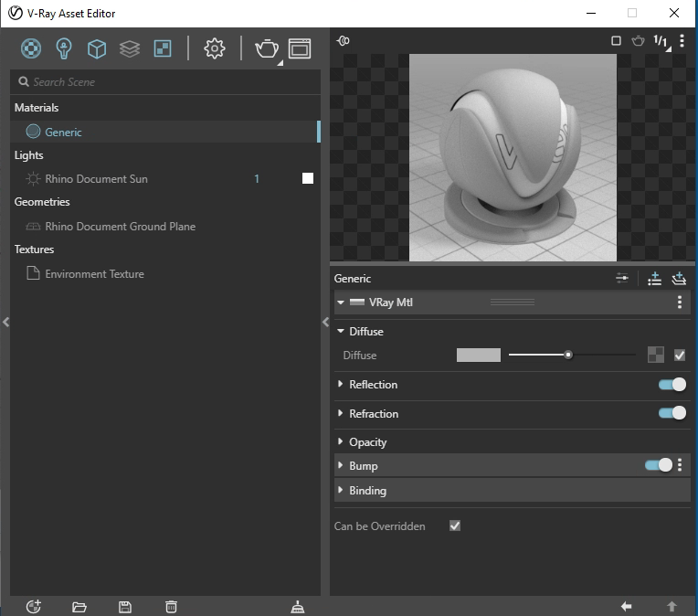The width and height of the screenshot is (698, 616).
Task: Open the VRay Mtl three-dot menu
Action: (x=680, y=302)
